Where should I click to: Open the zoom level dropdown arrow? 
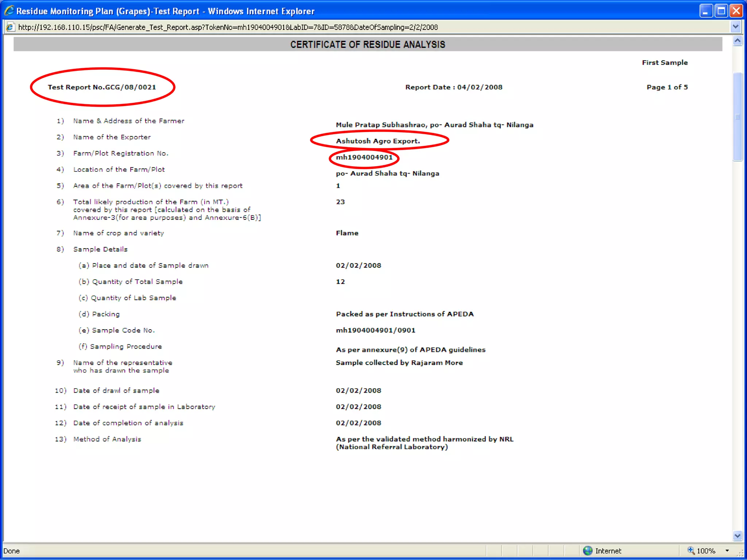[x=727, y=551]
